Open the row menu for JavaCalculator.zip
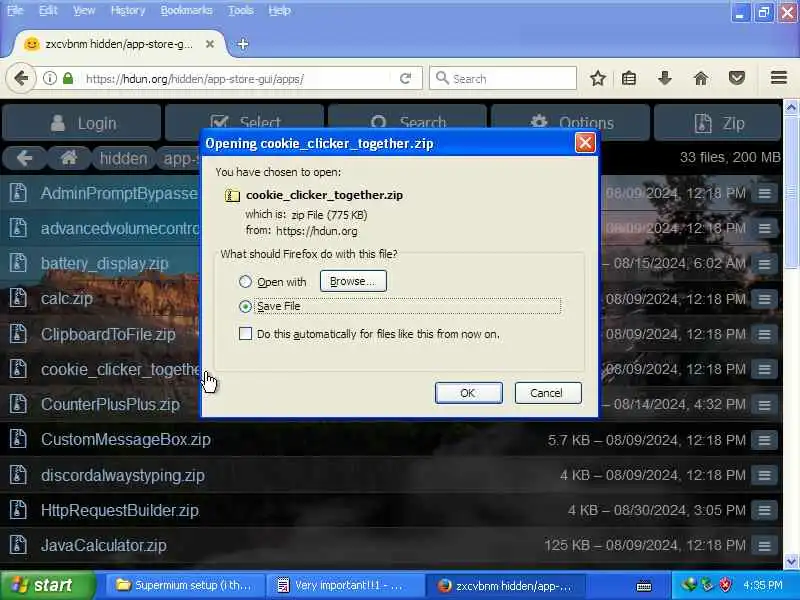The height and width of the screenshot is (600, 800). pyautogui.click(x=764, y=546)
